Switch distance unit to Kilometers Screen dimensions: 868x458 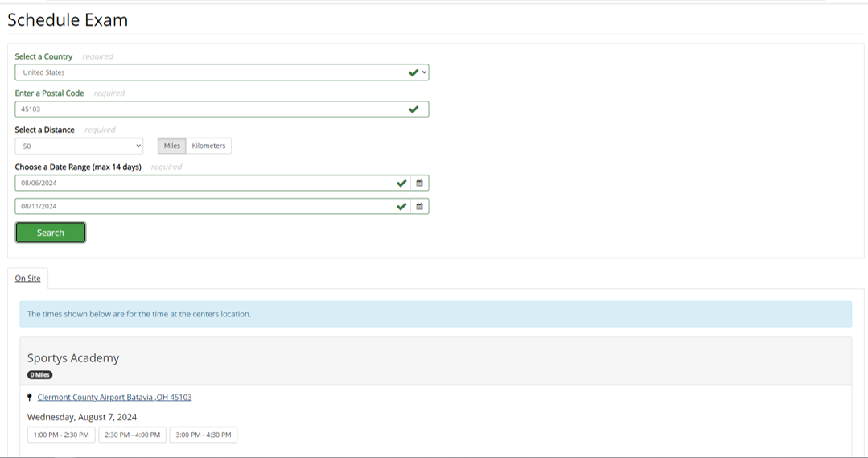[208, 146]
